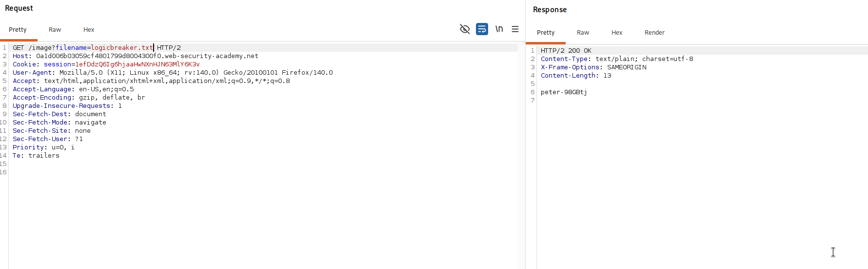Select the Response Pretty tab
The height and width of the screenshot is (269, 868).
point(546,33)
